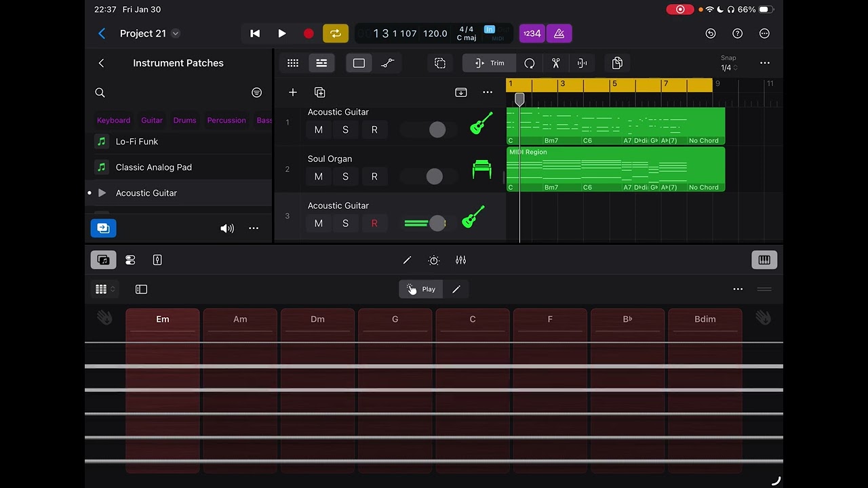Select the Soul Organ instrument icon

(x=481, y=169)
